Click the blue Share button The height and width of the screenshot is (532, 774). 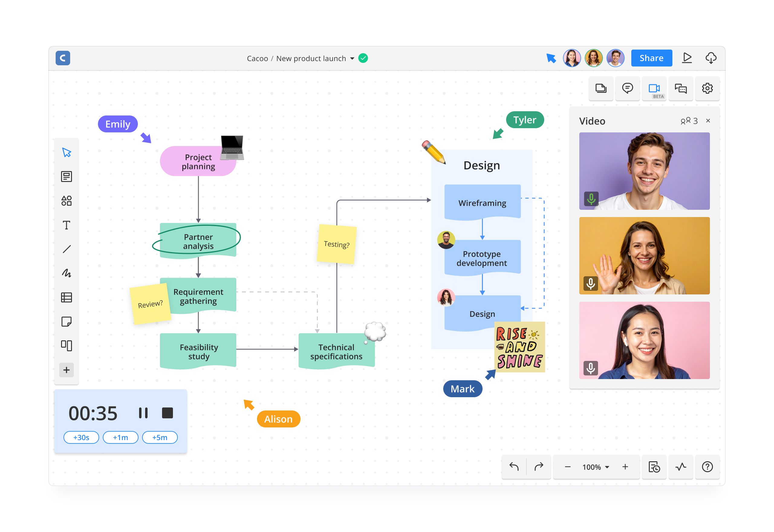[651, 58]
